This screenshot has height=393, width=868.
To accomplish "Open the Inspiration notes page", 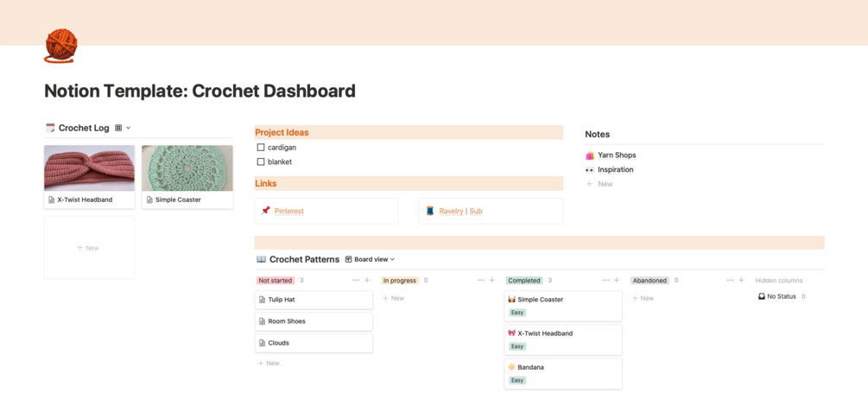I will (x=615, y=169).
